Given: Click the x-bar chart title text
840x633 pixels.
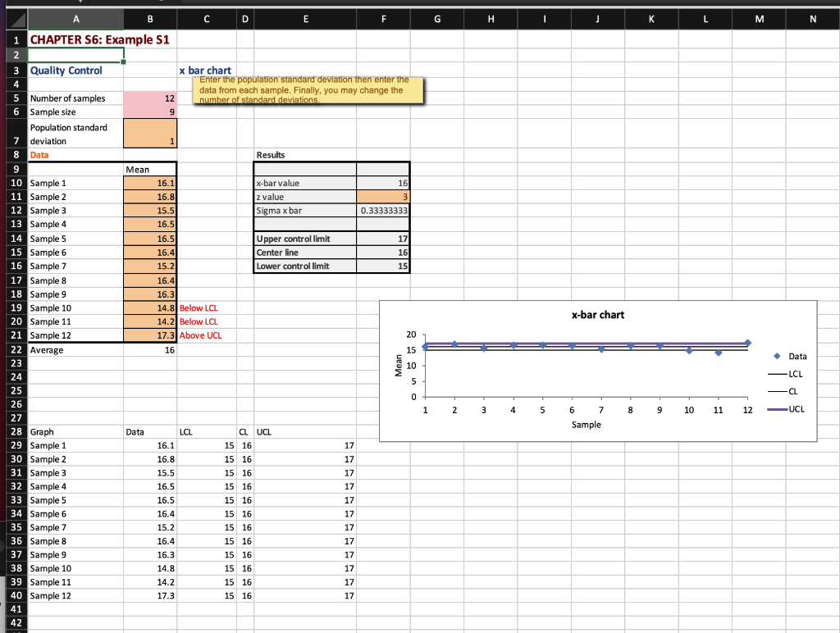Looking at the screenshot, I should coord(596,315).
